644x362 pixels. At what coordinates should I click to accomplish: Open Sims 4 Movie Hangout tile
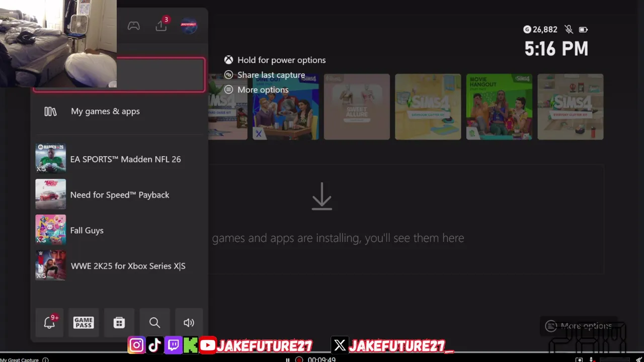click(499, 107)
